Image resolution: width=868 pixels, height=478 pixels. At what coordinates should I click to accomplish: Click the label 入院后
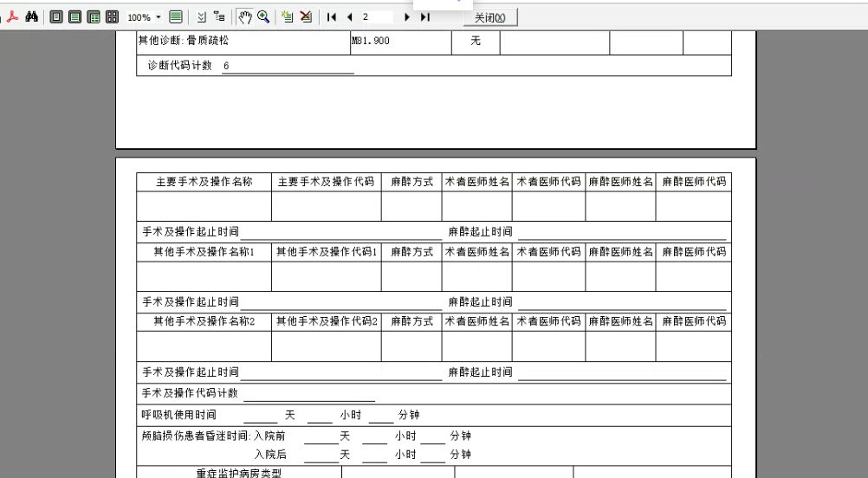(270, 455)
